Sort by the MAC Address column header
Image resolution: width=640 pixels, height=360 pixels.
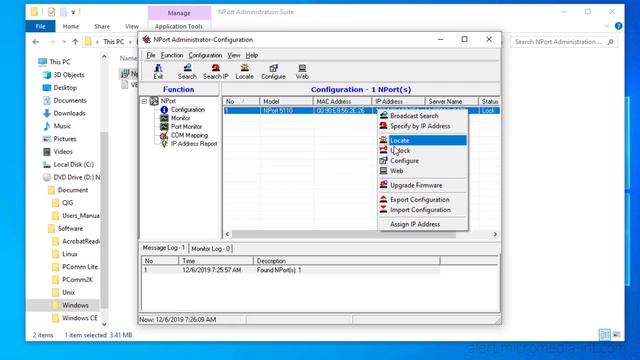coord(342,101)
